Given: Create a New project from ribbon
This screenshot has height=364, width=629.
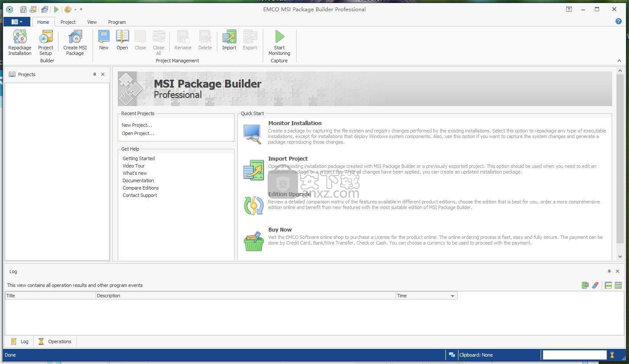Looking at the screenshot, I should tap(104, 40).
